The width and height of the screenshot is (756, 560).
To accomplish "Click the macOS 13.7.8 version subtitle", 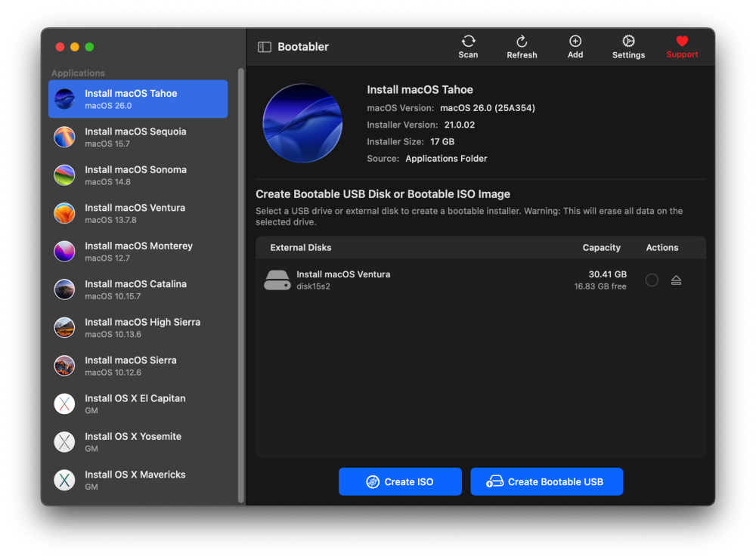I will point(110,220).
